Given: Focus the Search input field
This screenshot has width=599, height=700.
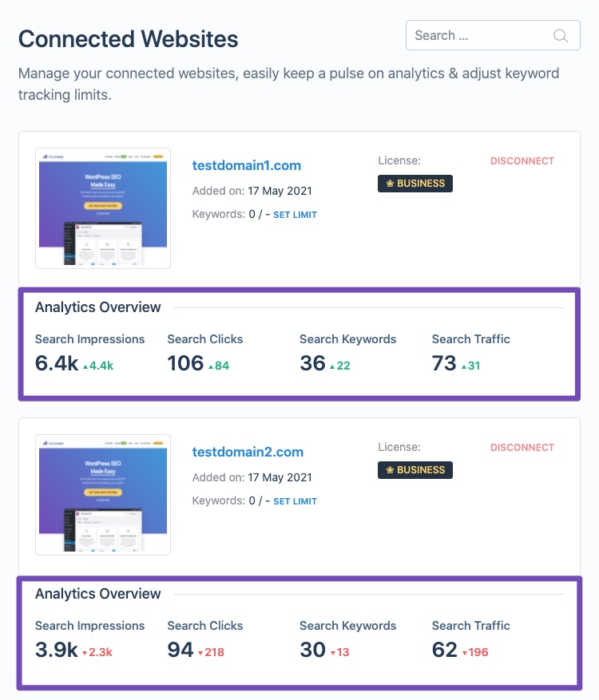Looking at the screenshot, I should click(x=479, y=36).
